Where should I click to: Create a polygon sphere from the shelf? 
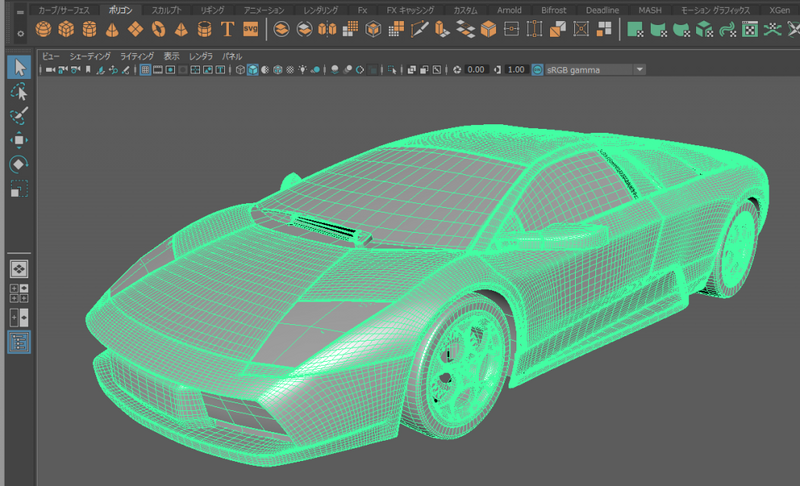(x=43, y=30)
